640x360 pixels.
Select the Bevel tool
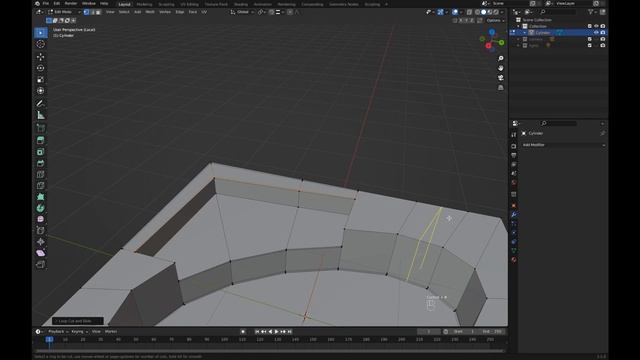pyautogui.click(x=40, y=163)
